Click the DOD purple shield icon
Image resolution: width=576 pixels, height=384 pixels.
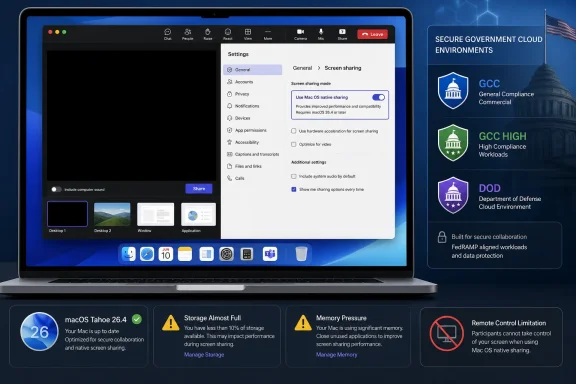pos(453,195)
